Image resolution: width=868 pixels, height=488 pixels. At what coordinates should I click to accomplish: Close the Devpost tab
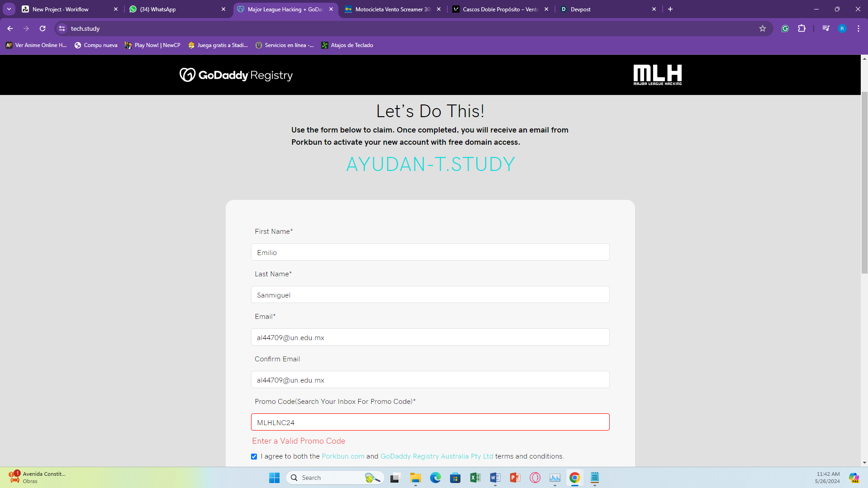pos(654,9)
